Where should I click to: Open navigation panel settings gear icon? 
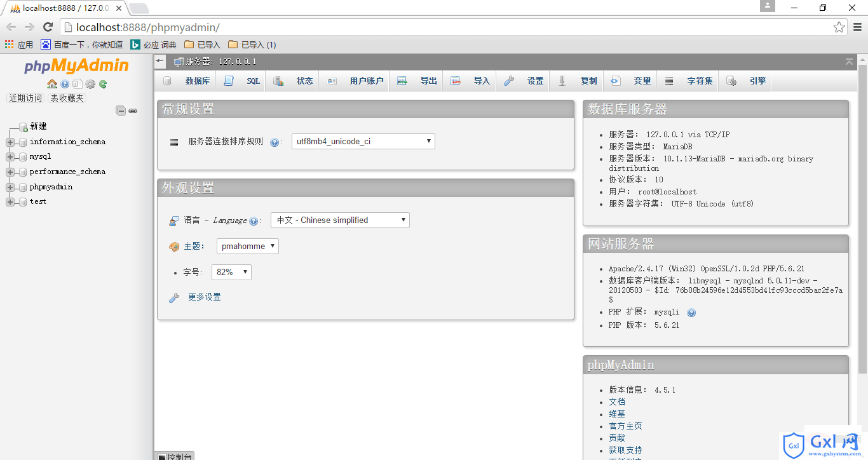[x=90, y=84]
